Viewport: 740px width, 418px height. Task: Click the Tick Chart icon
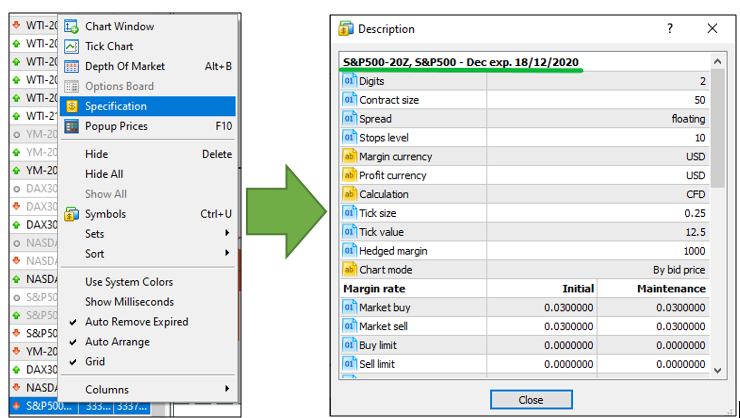click(71, 46)
